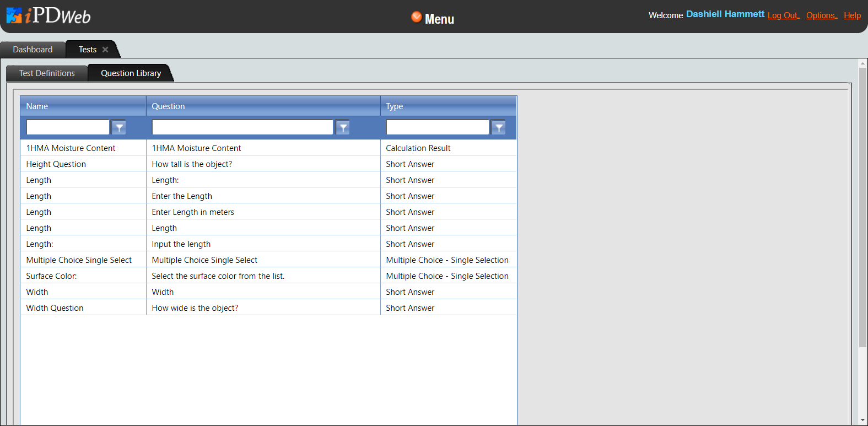This screenshot has width=868, height=426.
Task: Open the Options link
Action: [821, 15]
